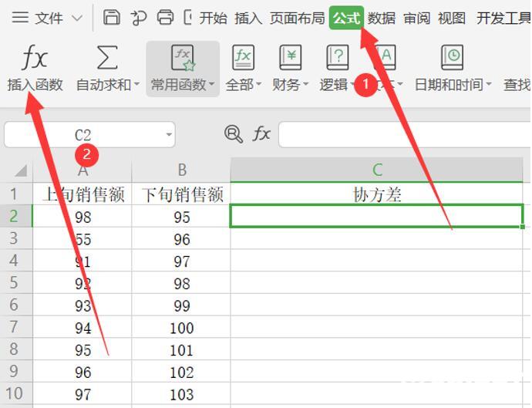Viewport: 532px width, 408px height.
Task: Expand the AutoSum (自动求和) dropdown arrow
Action: pos(136,83)
